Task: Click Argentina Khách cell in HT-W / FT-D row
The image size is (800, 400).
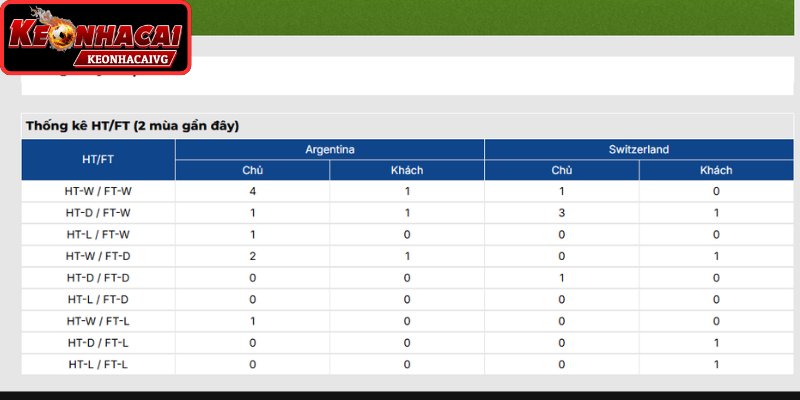Action: coord(407,256)
